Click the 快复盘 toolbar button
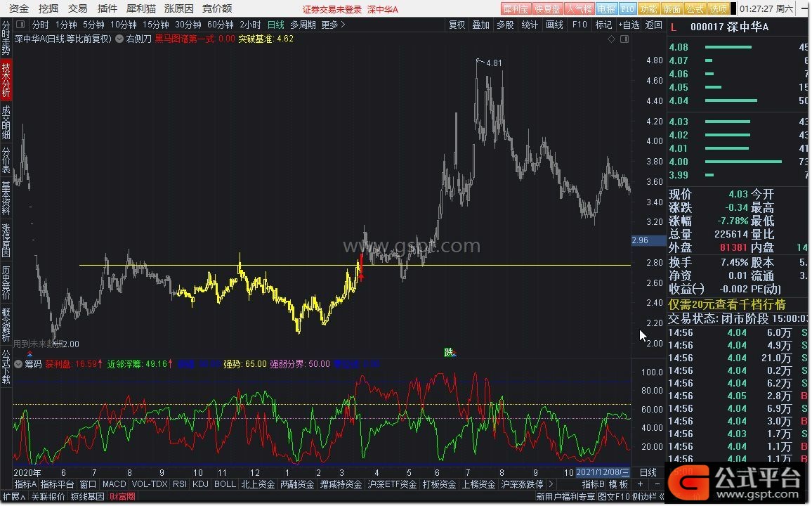Screen dimensions: 812x506 [x=547, y=9]
